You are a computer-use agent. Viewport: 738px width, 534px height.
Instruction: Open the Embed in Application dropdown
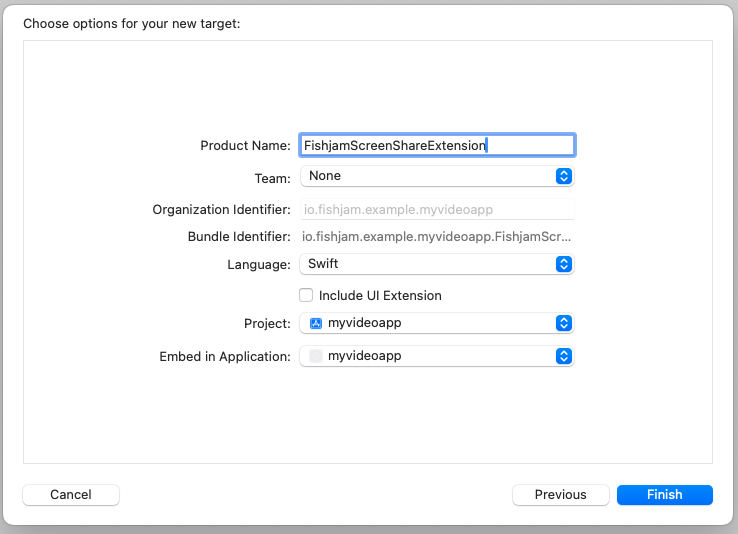436,356
